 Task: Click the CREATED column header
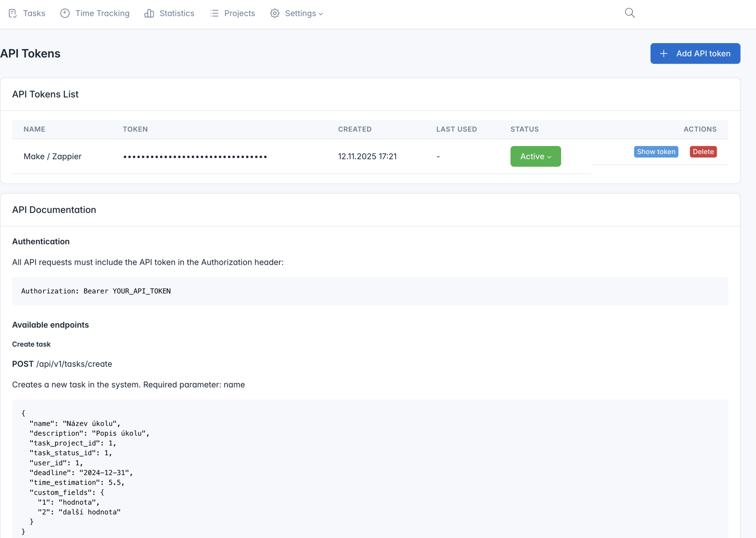coord(354,129)
